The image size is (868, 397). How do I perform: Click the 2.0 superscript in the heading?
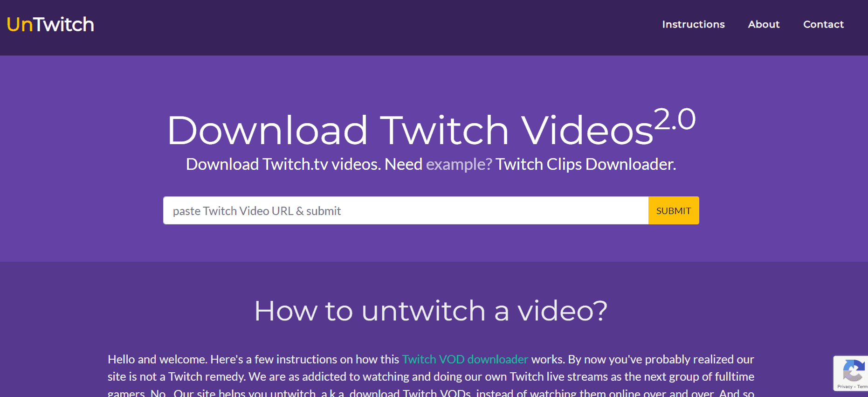[x=675, y=119]
